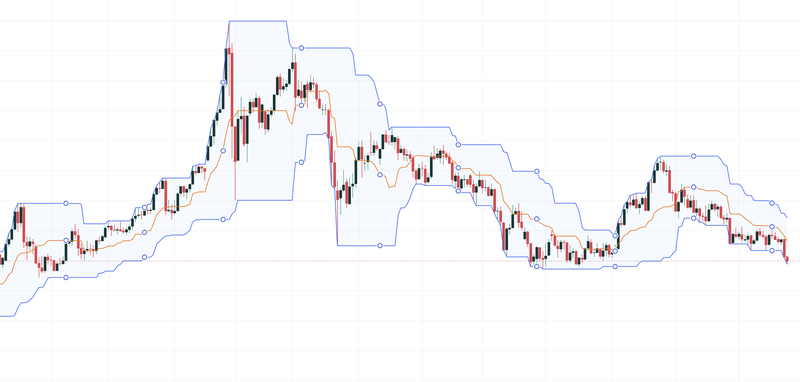This screenshot has height=382, width=800.
Task: Click upper-band marker atop the final right hump
Action: [x=693, y=156]
